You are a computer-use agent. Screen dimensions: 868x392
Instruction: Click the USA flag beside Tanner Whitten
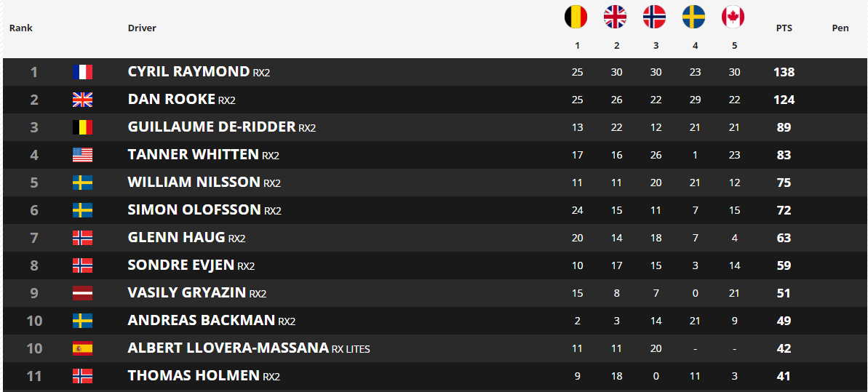[x=82, y=155]
